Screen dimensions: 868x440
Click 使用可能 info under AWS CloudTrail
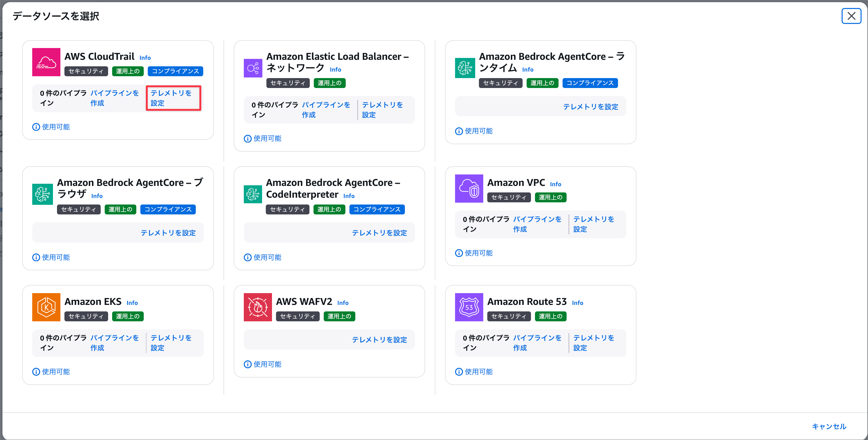point(51,127)
